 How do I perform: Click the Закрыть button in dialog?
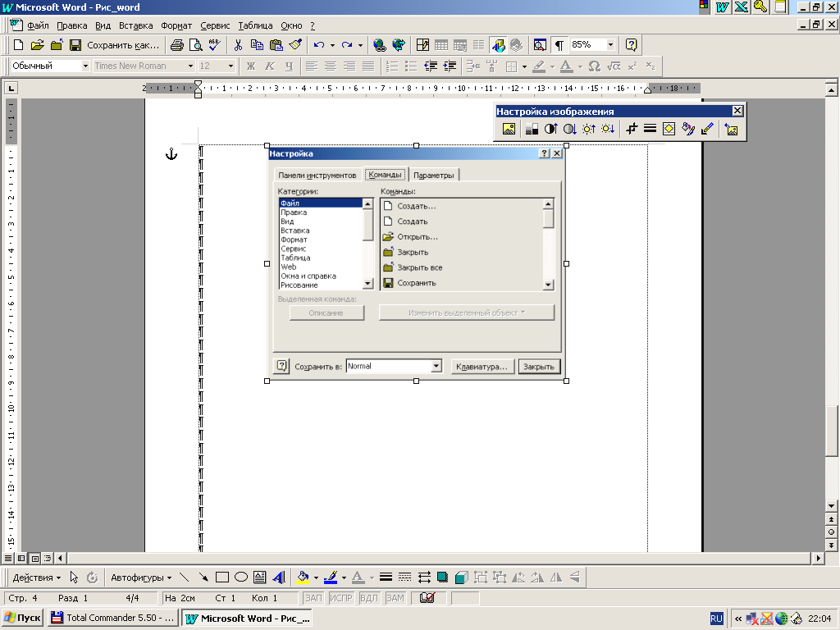[539, 367]
